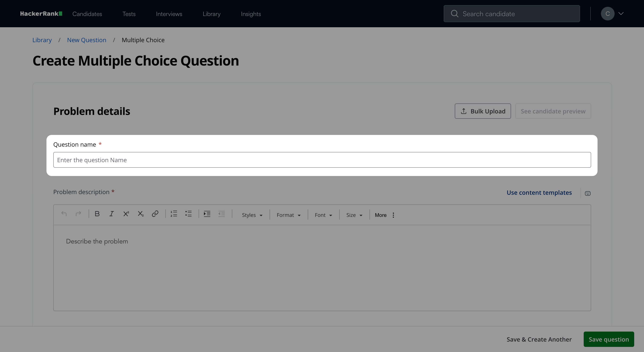Open the Tests nav item
644x352 pixels.
point(129,14)
